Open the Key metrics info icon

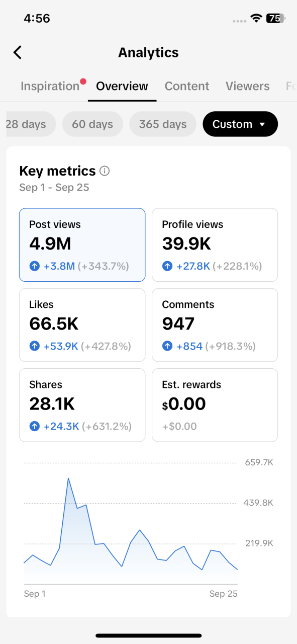pyautogui.click(x=105, y=171)
